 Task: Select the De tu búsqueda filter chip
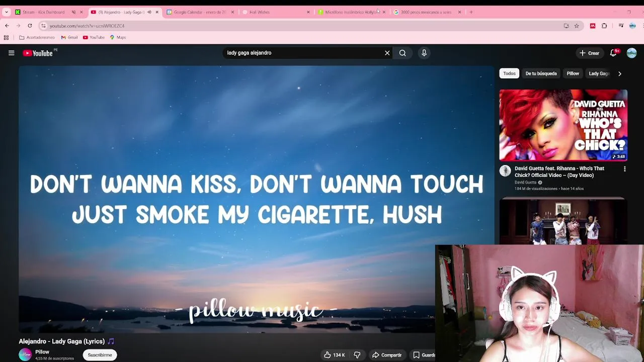541,73
